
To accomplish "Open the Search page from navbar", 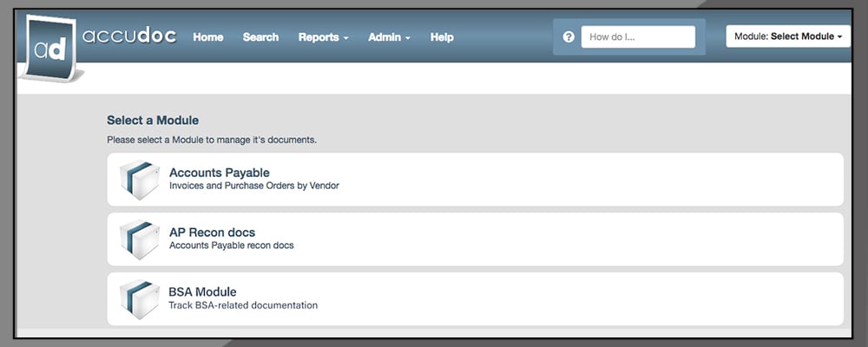I will point(260,37).
